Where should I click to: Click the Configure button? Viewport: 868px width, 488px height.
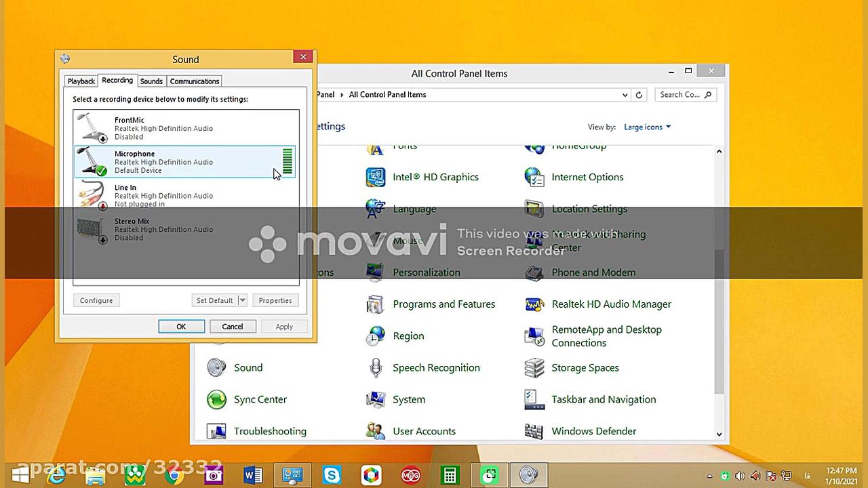coord(96,300)
